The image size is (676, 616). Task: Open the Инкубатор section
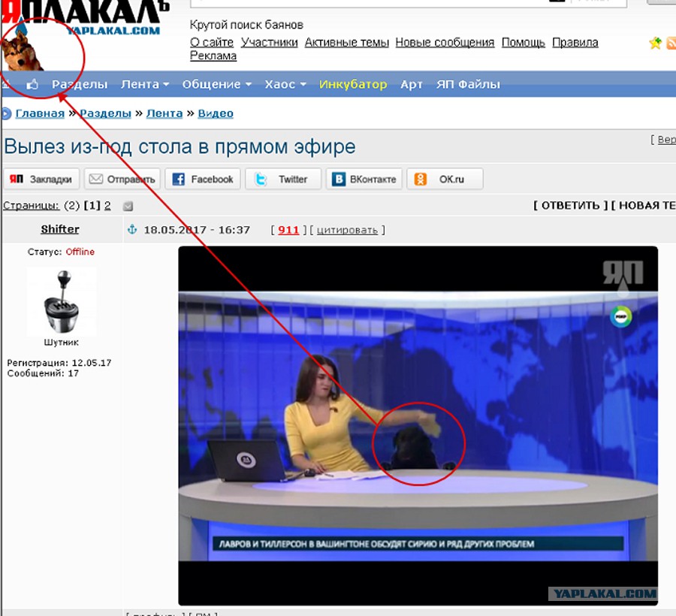pyautogui.click(x=353, y=84)
